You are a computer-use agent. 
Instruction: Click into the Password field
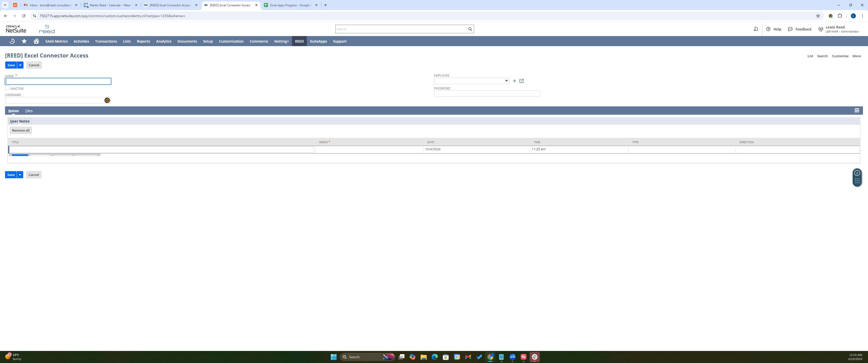[486, 94]
